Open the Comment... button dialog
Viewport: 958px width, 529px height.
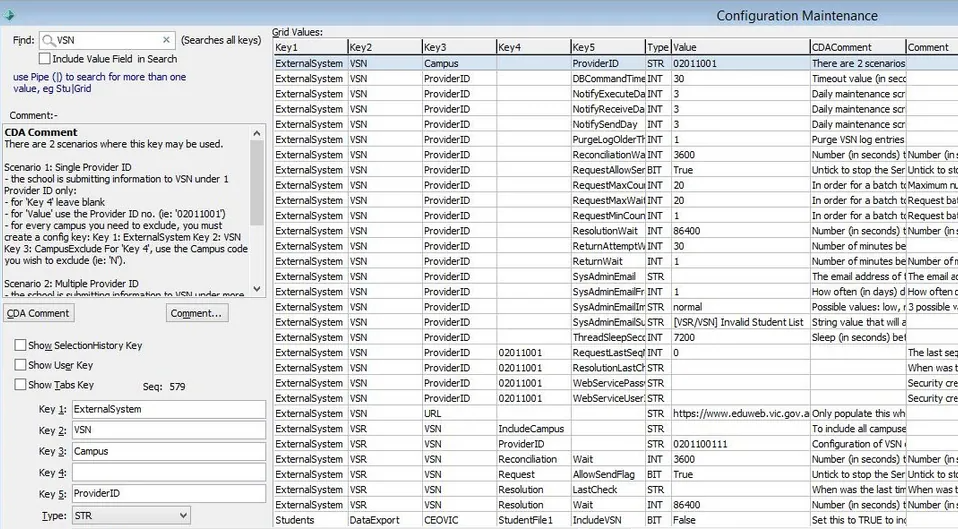[x=197, y=313]
